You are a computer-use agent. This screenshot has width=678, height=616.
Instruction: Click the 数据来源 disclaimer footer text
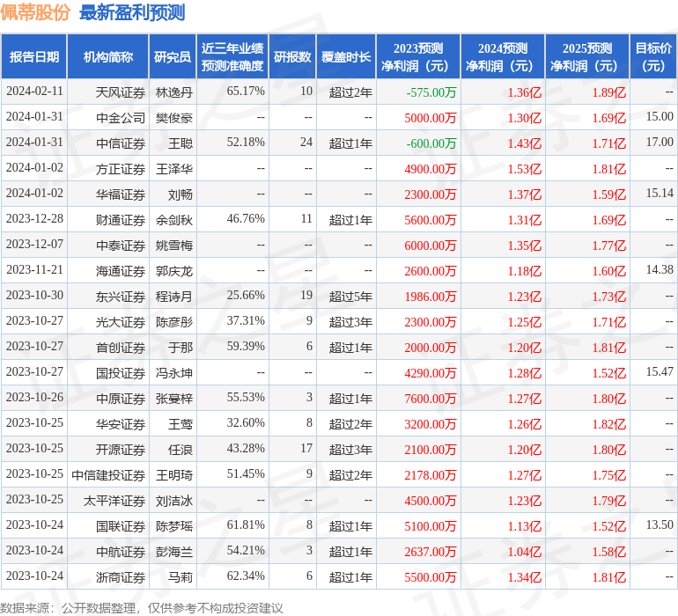142,608
